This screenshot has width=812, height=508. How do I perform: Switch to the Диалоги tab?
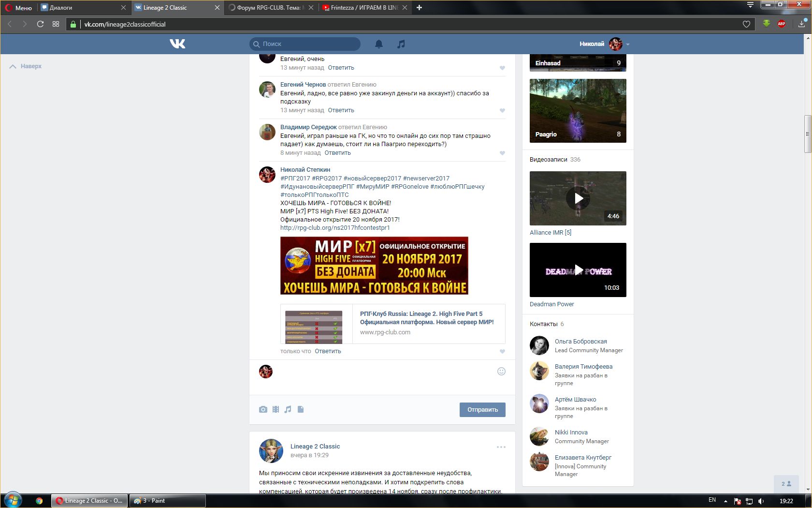pos(83,8)
